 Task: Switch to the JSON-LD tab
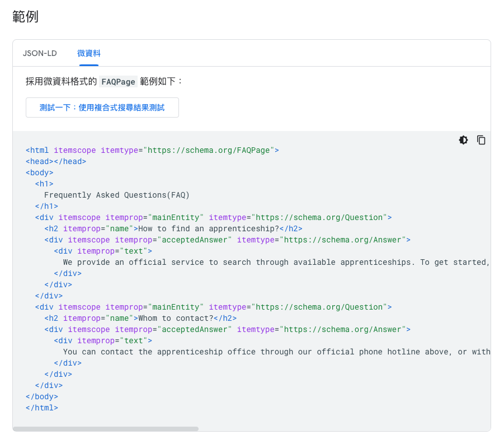pyautogui.click(x=40, y=53)
